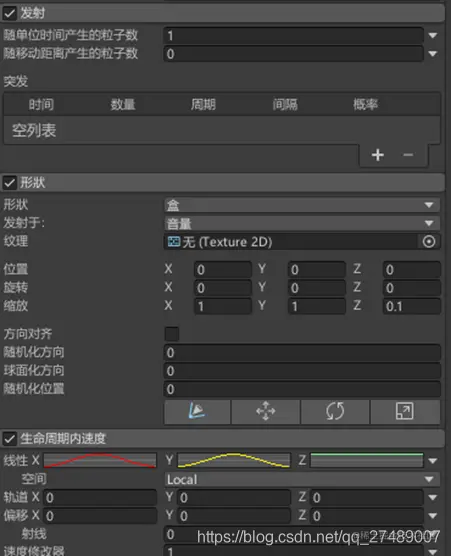Viewport: 451px width, 556px height.
Task: Click the 位置 Z field
Action: [412, 269]
